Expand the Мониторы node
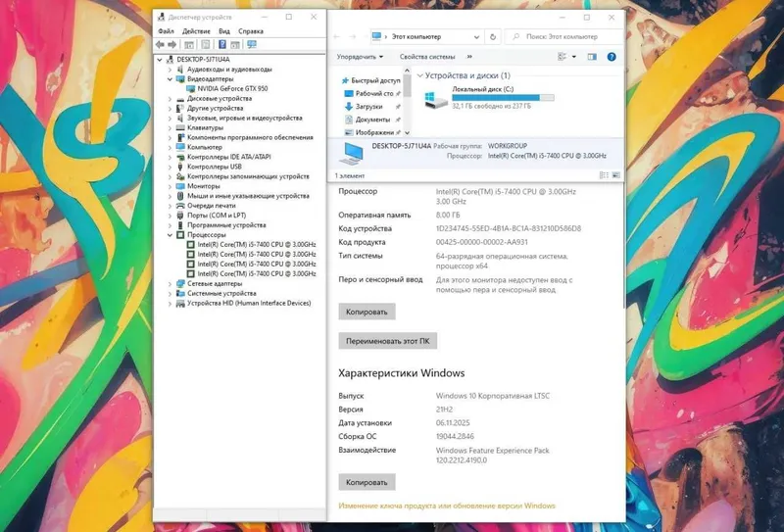Screen dimensions: 784x532 [x=170, y=186]
